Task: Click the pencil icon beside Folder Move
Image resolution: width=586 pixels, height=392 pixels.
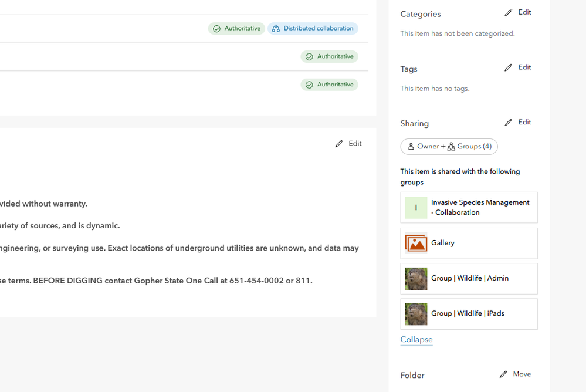Action: pyautogui.click(x=504, y=374)
